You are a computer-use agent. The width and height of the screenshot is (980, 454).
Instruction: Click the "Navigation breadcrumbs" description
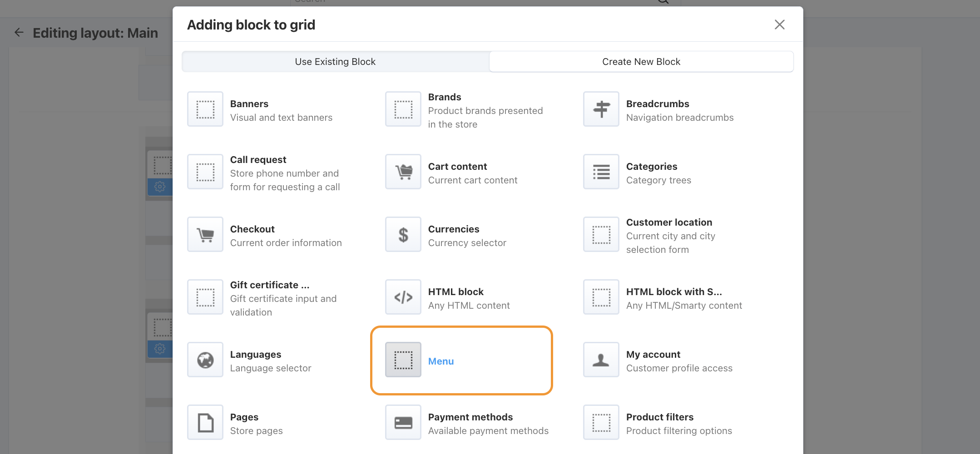(x=680, y=118)
